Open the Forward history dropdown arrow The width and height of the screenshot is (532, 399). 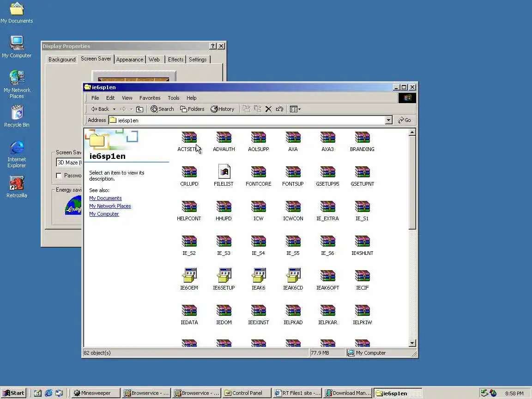[x=131, y=109]
